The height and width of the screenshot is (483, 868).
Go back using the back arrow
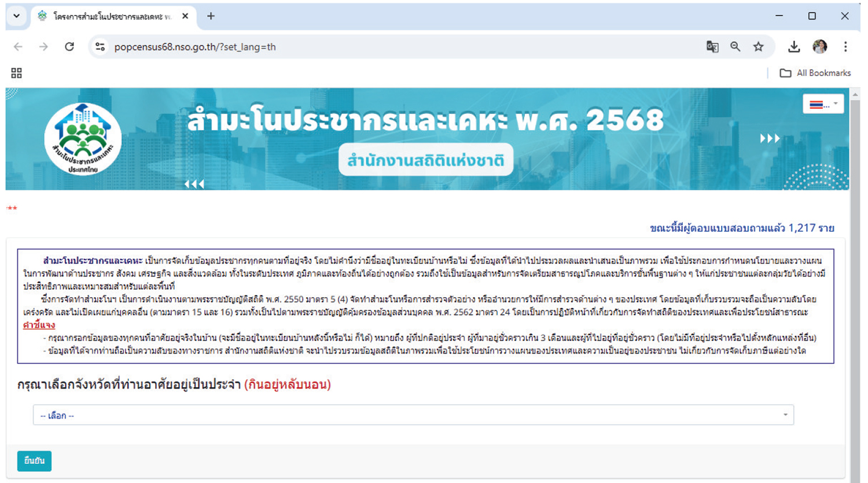pyautogui.click(x=19, y=47)
